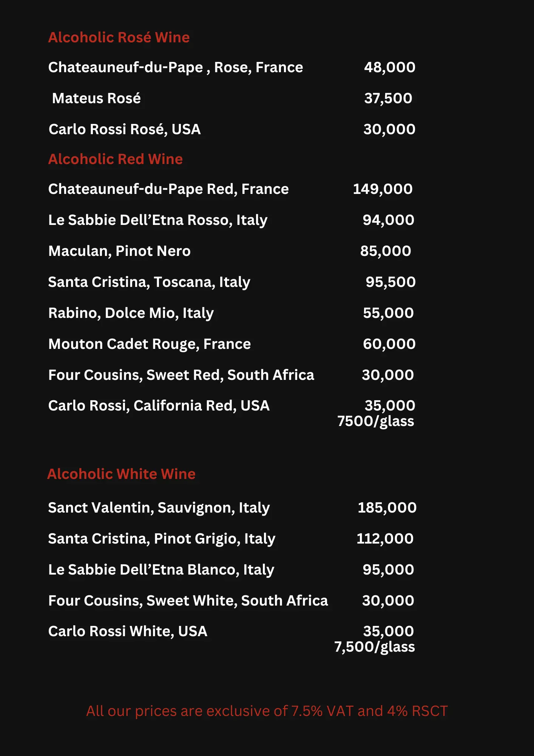Click the 149,000 price

tap(383, 189)
